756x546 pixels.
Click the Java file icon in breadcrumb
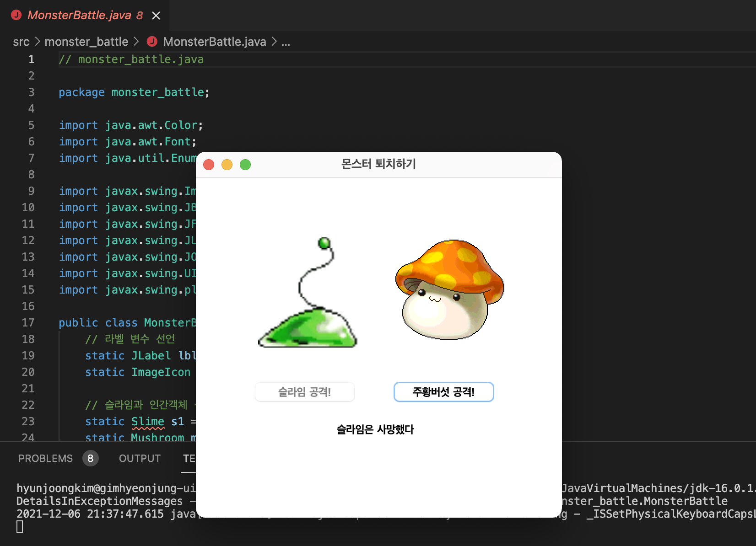(x=152, y=42)
